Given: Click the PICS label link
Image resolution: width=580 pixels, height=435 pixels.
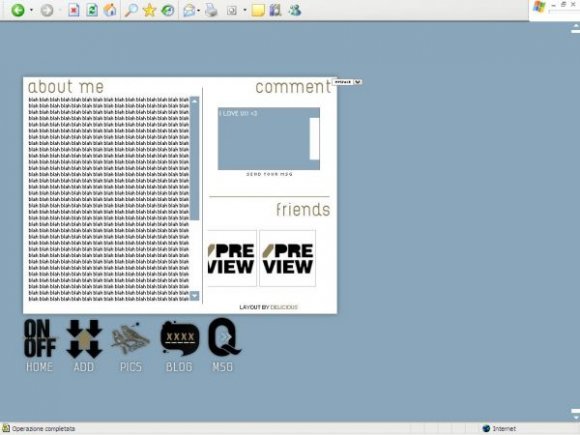Looking at the screenshot, I should (x=131, y=367).
